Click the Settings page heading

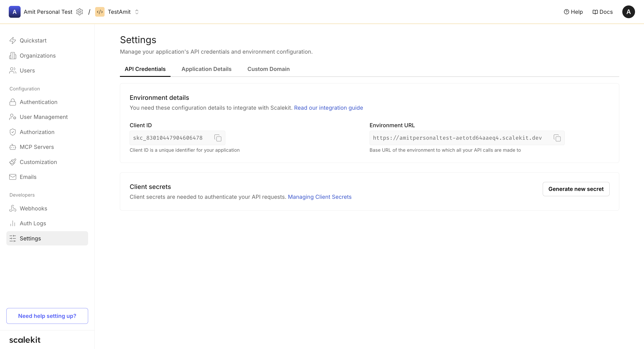point(138,40)
